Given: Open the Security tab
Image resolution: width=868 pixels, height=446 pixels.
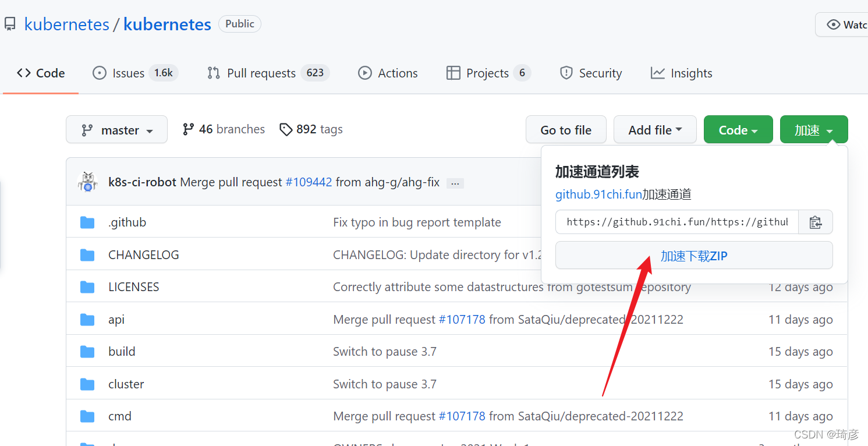Looking at the screenshot, I should pos(591,73).
